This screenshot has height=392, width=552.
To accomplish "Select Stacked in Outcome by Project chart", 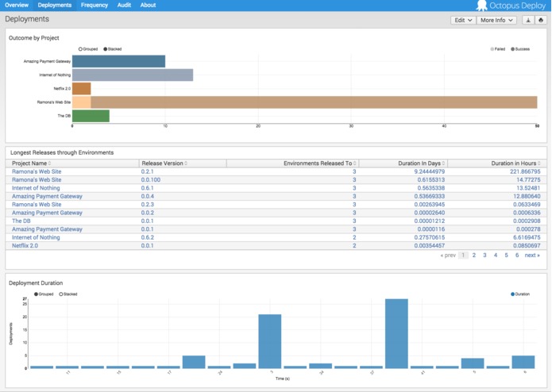I will point(112,49).
